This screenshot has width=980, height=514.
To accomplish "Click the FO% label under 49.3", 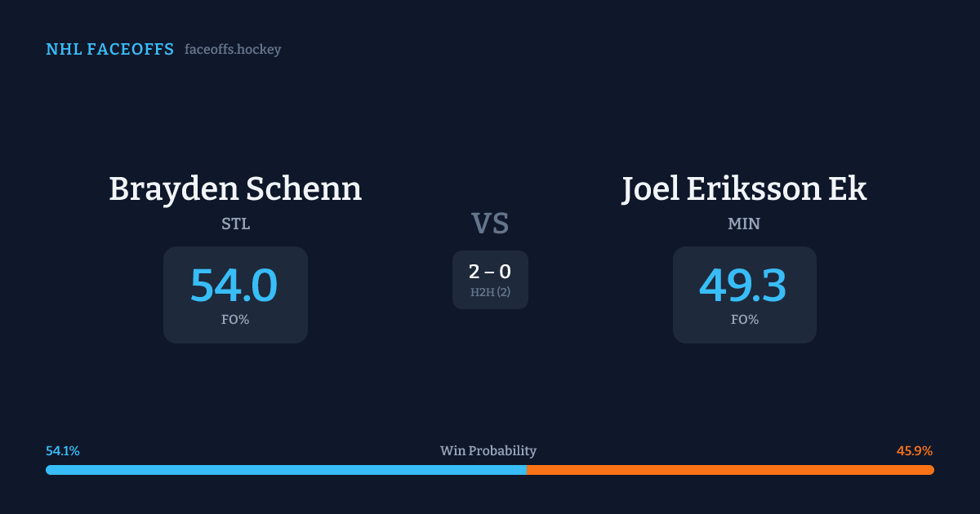I will (745, 320).
